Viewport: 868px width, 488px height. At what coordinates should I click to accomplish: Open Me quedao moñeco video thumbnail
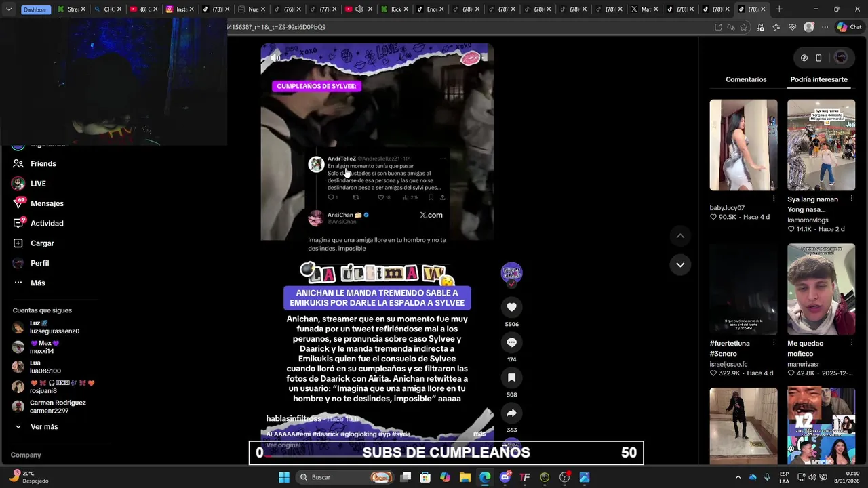pyautogui.click(x=821, y=289)
